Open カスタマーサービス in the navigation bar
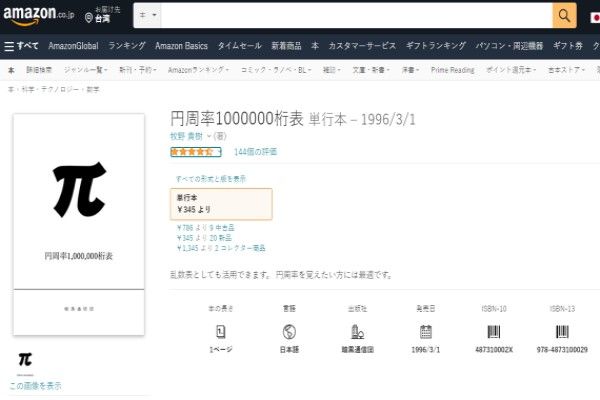600x400 pixels. click(x=362, y=46)
